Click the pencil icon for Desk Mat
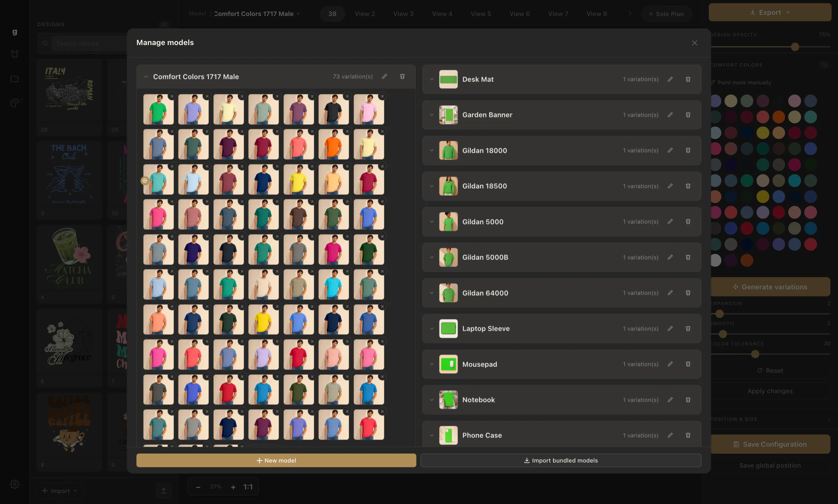The width and height of the screenshot is (838, 504). point(670,79)
